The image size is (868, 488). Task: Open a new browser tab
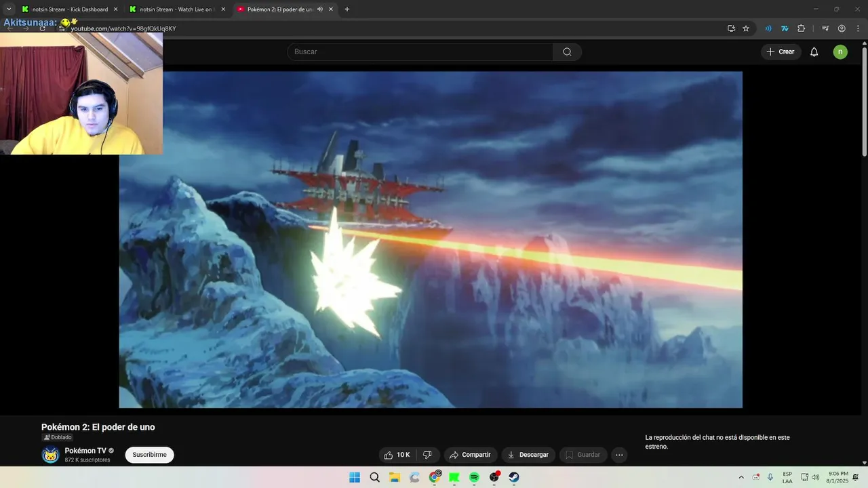point(347,9)
